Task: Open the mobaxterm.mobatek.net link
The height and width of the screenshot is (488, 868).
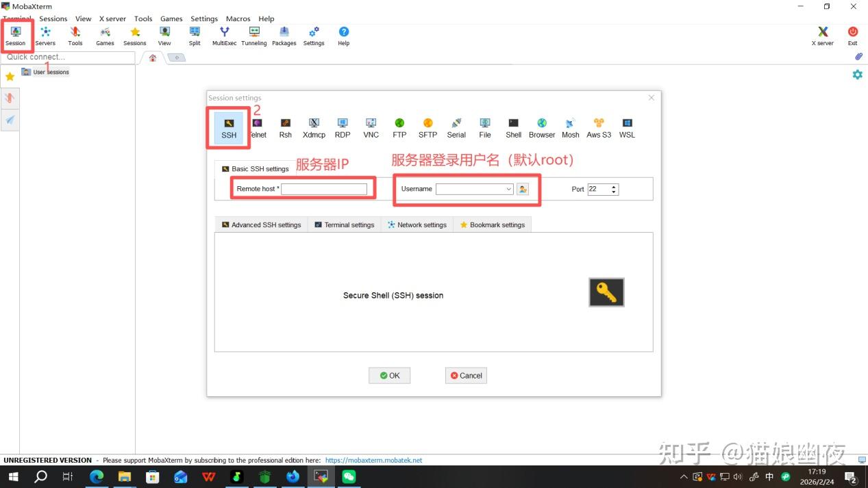Action: tap(373, 461)
